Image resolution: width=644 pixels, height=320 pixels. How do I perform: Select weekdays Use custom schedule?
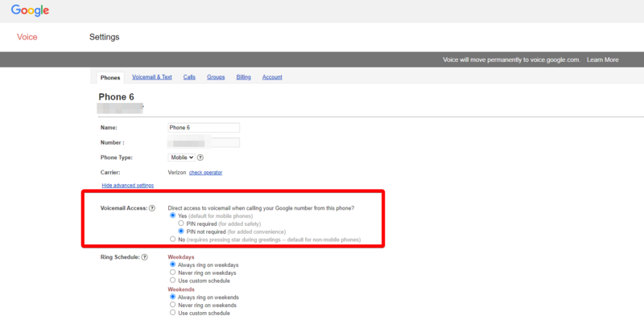click(x=173, y=281)
